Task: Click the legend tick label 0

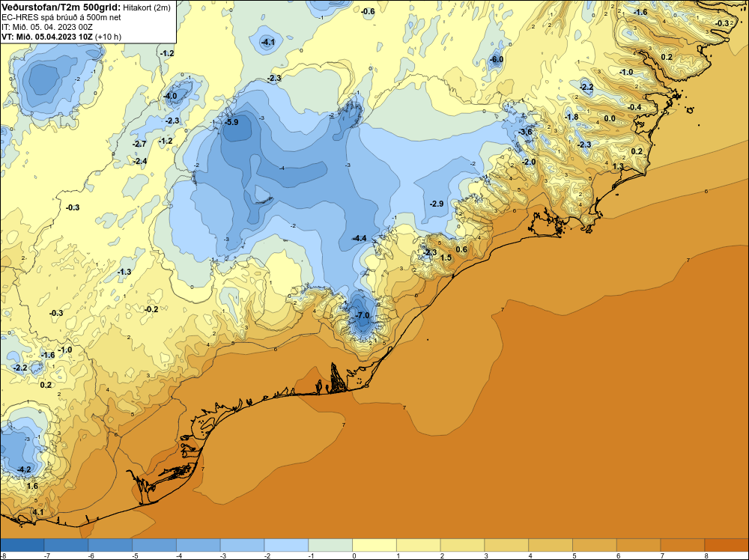Action: coord(354,556)
